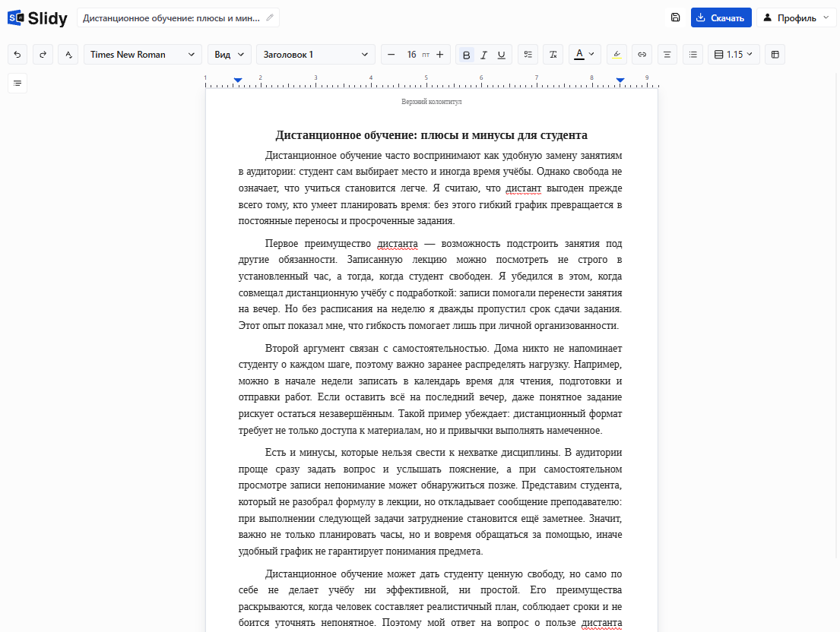
Task: Click the Верхний колонтитул header area
Action: click(x=432, y=102)
